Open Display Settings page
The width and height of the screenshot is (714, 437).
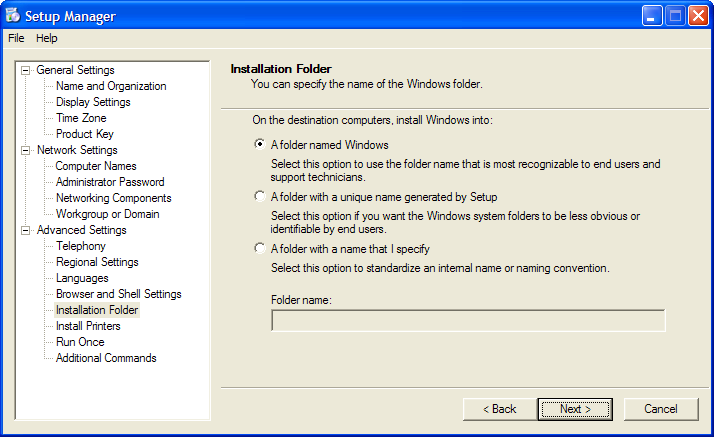coord(93,102)
